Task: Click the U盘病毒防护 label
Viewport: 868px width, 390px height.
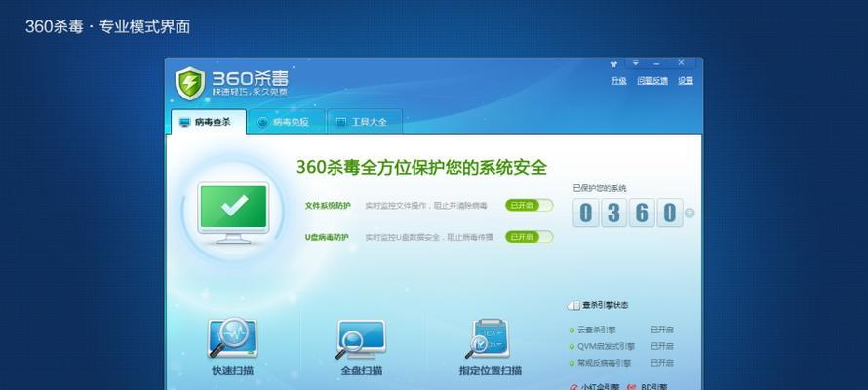Action: [x=327, y=237]
